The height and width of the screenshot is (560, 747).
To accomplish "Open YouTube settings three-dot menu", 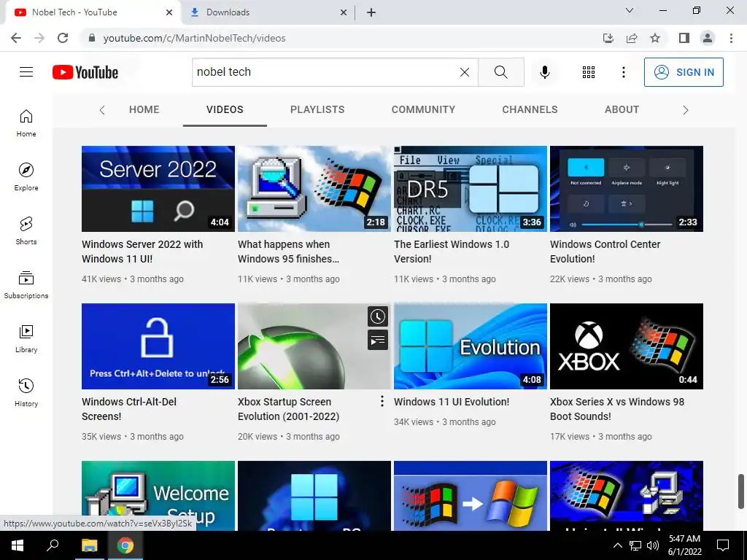I will (x=623, y=72).
